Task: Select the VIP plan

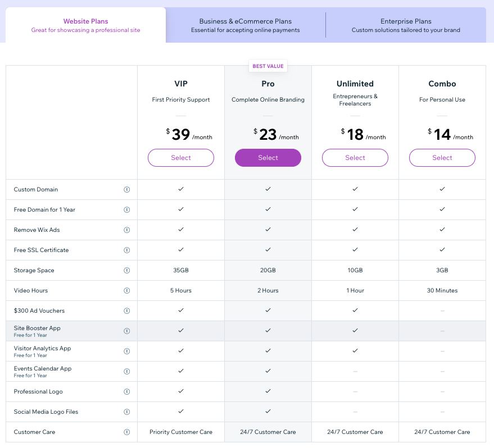Action: pos(181,158)
